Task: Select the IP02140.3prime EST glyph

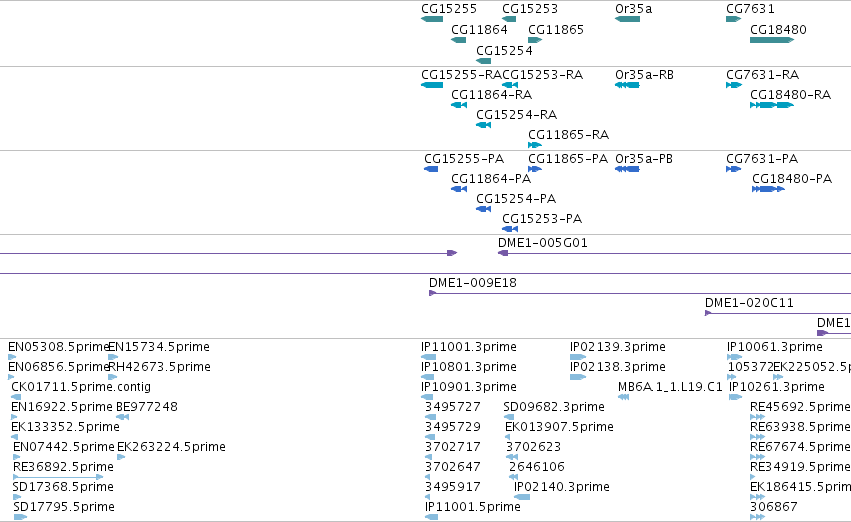Action: tap(522, 497)
